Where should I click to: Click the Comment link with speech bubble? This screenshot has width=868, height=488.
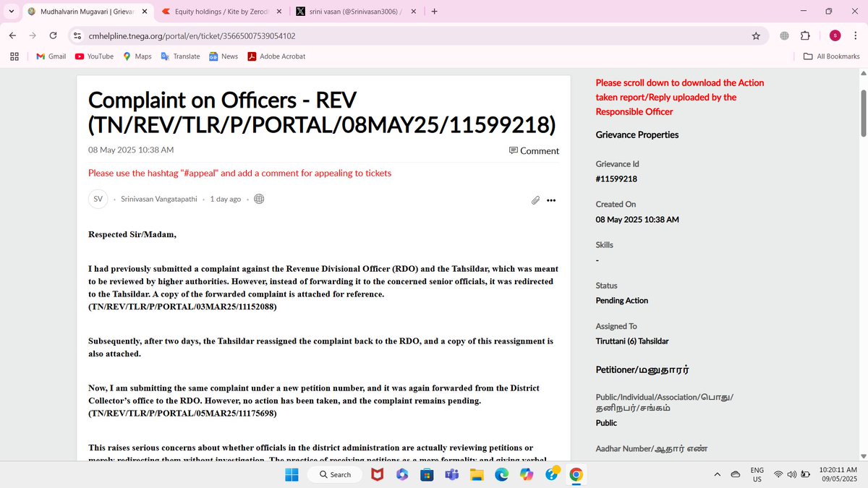534,150
